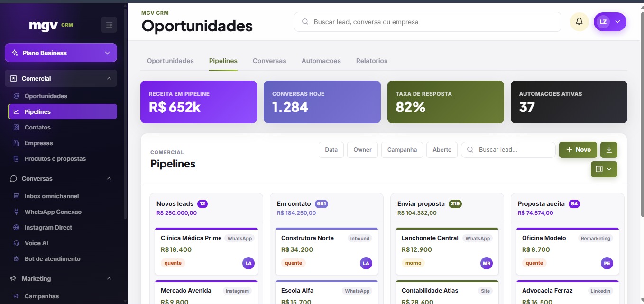Click the Instagram Direct globe icon

click(x=17, y=227)
